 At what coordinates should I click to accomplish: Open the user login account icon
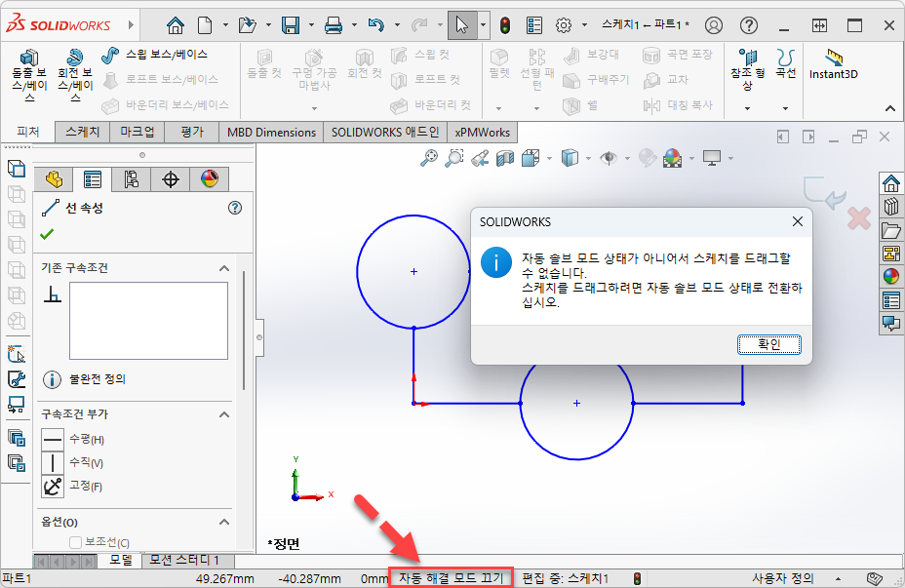coord(714,25)
